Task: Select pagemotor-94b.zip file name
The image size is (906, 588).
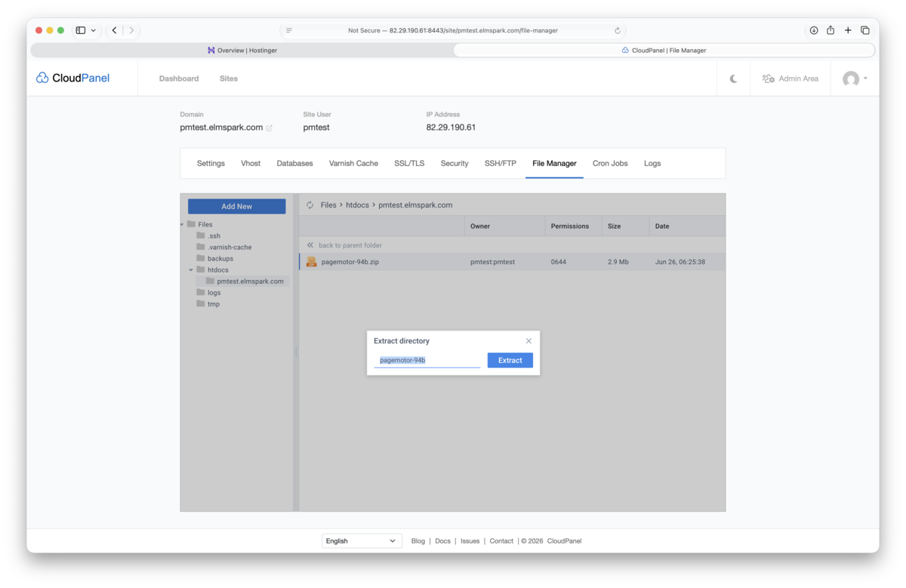Action: point(350,262)
